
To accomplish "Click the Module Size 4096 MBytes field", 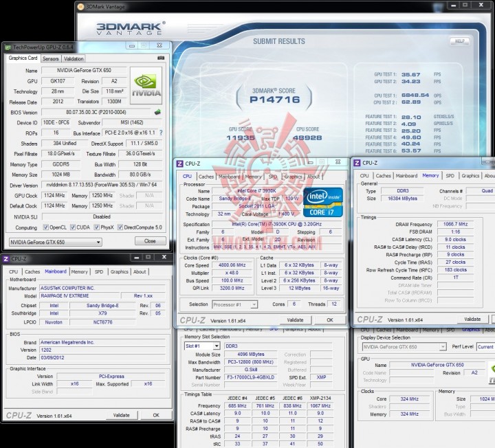I will (x=251, y=355).
